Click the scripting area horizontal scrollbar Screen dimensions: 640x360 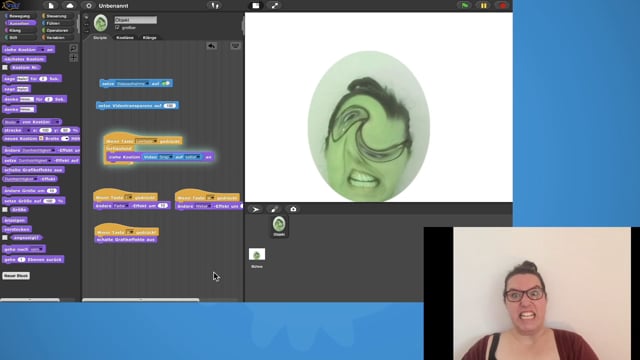(141, 300)
